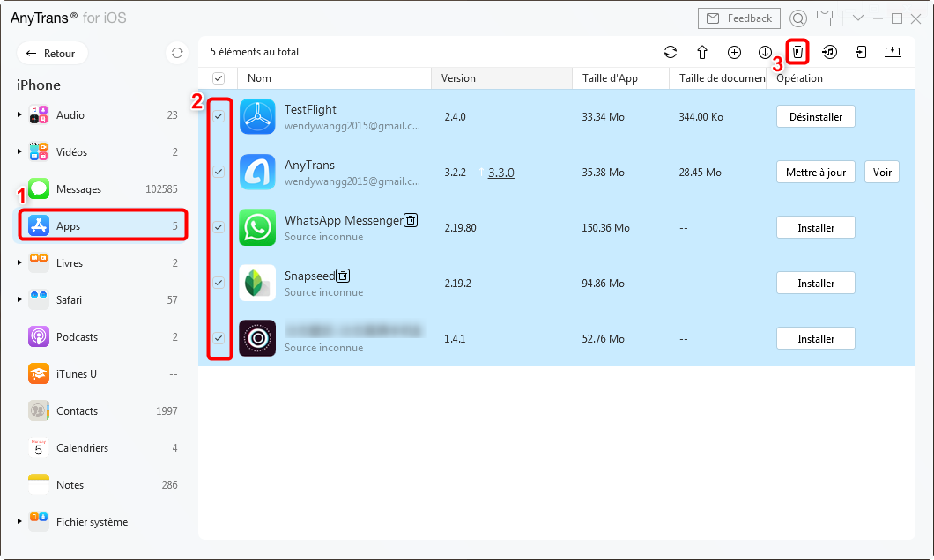Open the Feedback button in title bar
This screenshot has height=560, width=934.
pyautogui.click(x=738, y=18)
